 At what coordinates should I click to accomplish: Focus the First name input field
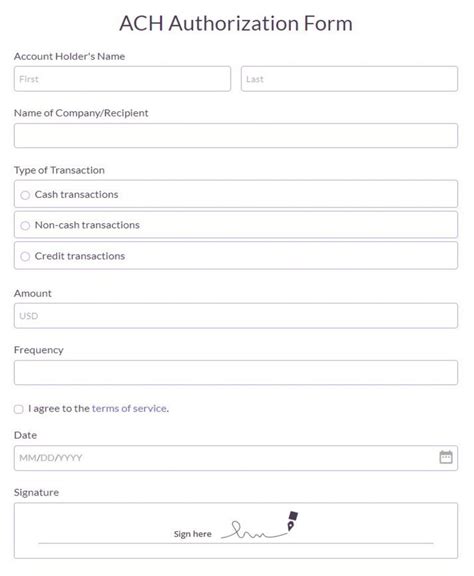pos(122,79)
